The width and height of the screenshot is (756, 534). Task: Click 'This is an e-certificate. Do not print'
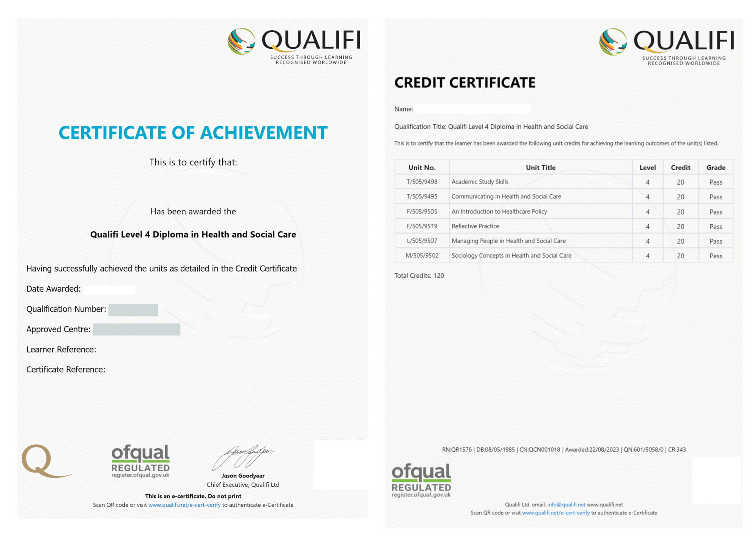(x=193, y=496)
